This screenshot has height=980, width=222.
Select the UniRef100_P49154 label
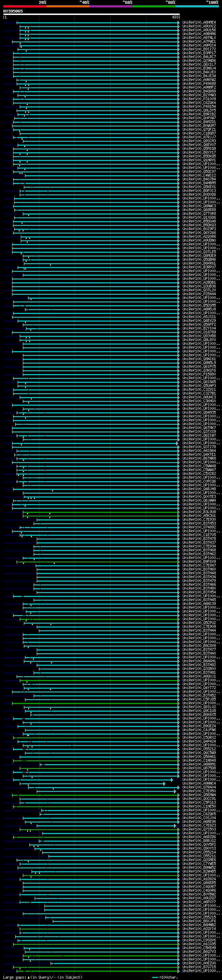[199, 106]
